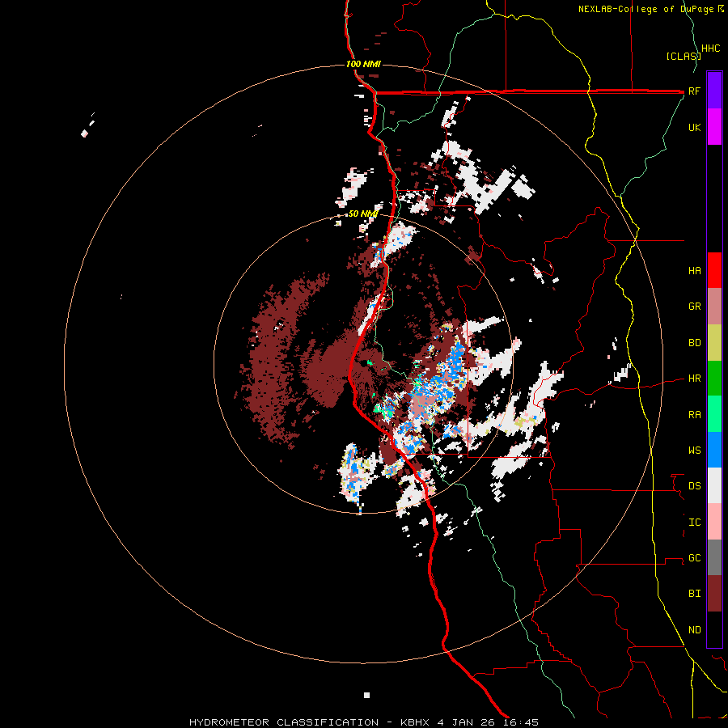
Task: Pick the RA light green swatch
Action: (x=714, y=414)
